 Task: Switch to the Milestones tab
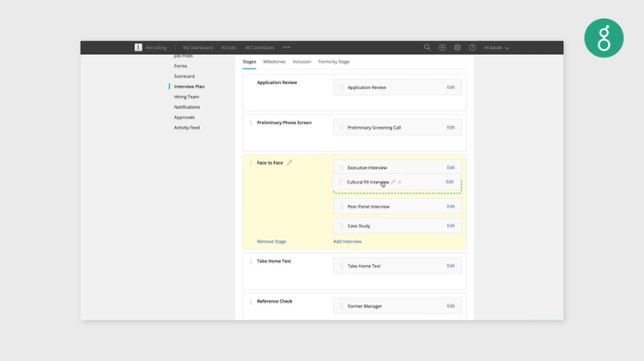(275, 62)
